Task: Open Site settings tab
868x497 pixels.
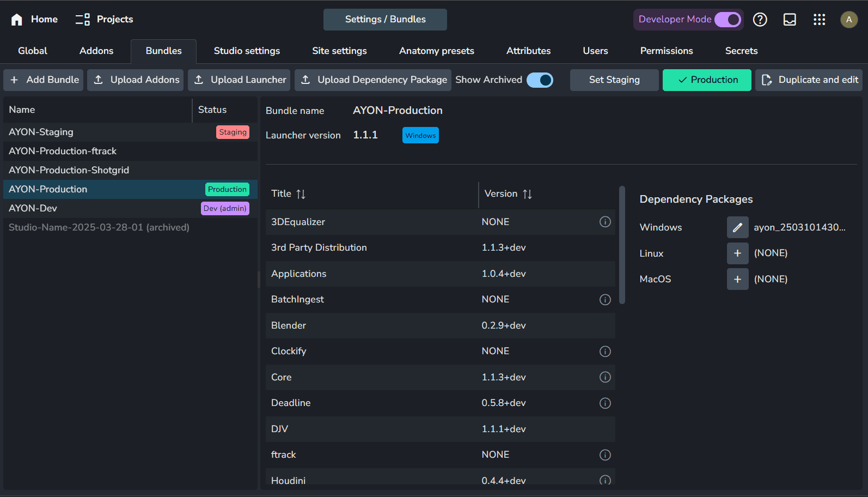Action: [x=339, y=51]
